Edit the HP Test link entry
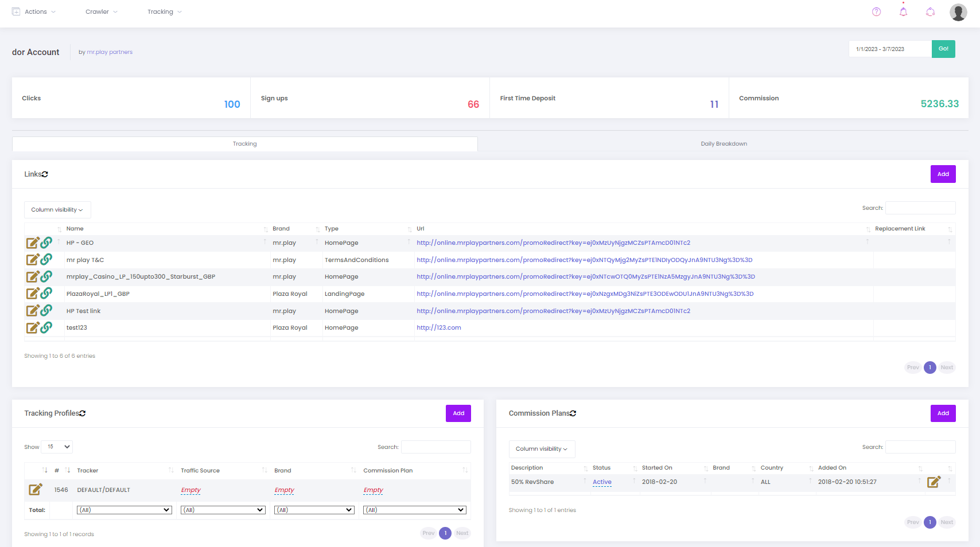This screenshot has height=547, width=980. pos(33,311)
